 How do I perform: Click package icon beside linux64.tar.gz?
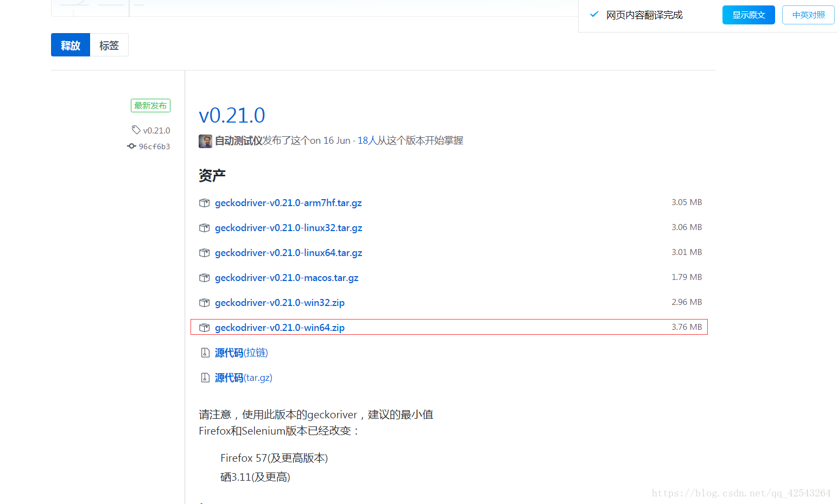click(204, 253)
